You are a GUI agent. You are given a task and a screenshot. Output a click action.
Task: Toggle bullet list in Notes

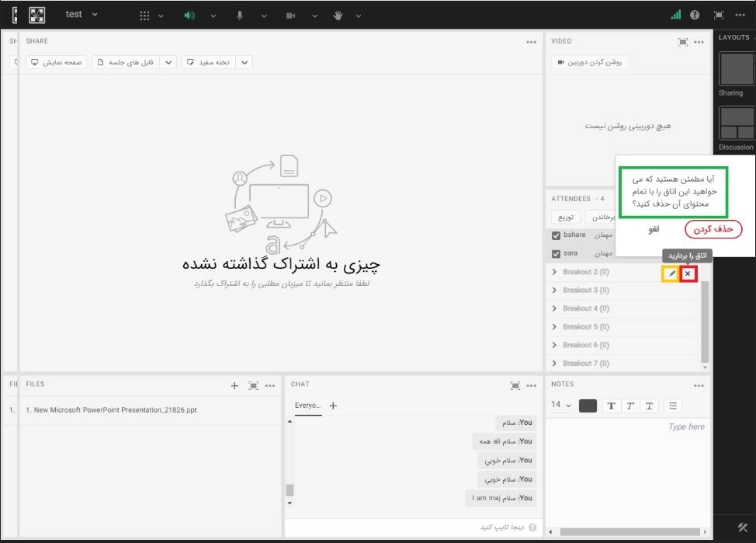[x=673, y=406]
